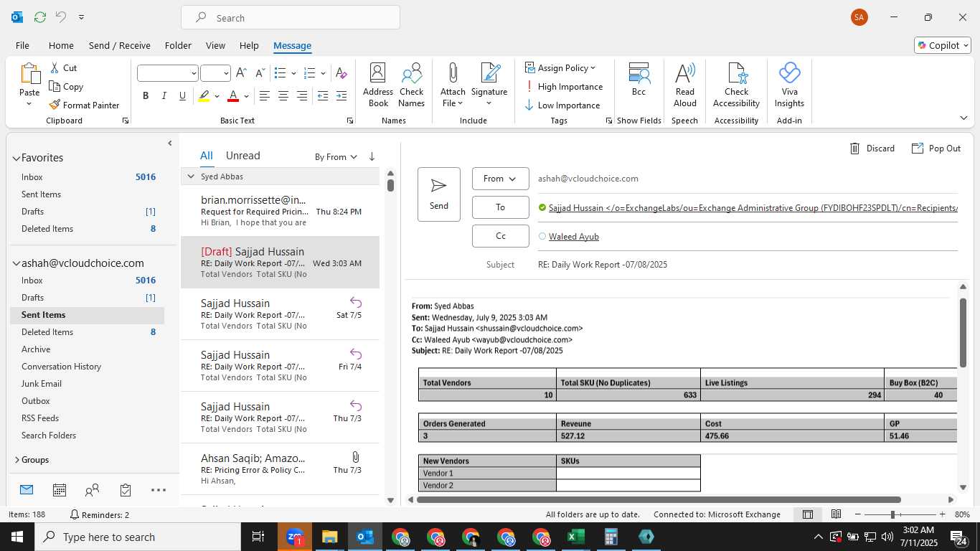
Task: Shrink font size with the small A icon
Action: pos(259,73)
